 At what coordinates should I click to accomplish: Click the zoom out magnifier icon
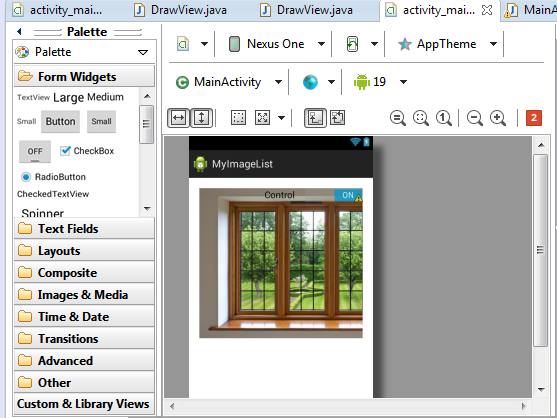475,118
